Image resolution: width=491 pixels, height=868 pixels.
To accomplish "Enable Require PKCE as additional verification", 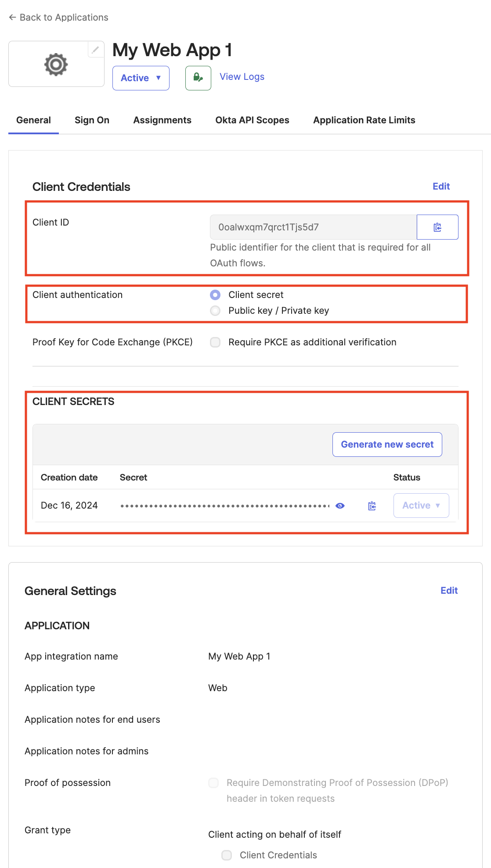I will click(215, 342).
